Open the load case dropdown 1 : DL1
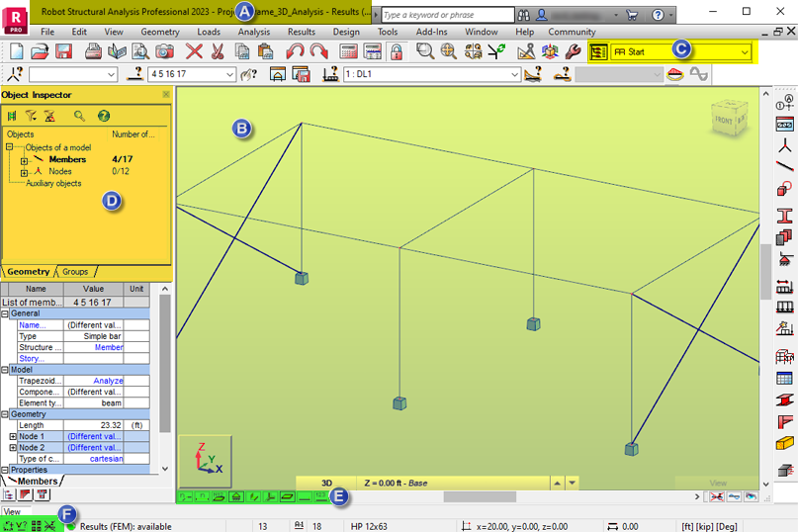Viewport: 798px width, 532px height. point(514,74)
